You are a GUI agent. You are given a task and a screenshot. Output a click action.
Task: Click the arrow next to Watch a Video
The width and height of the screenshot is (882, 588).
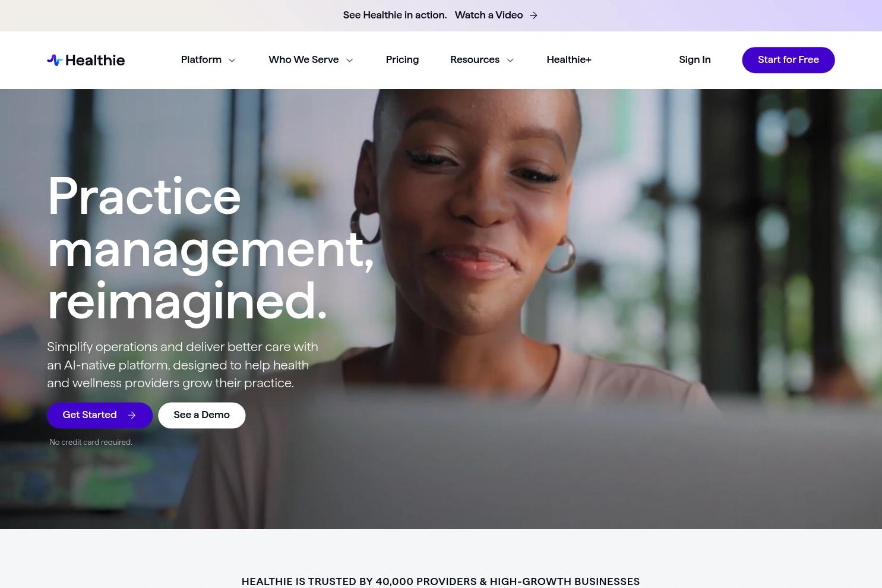coord(533,15)
